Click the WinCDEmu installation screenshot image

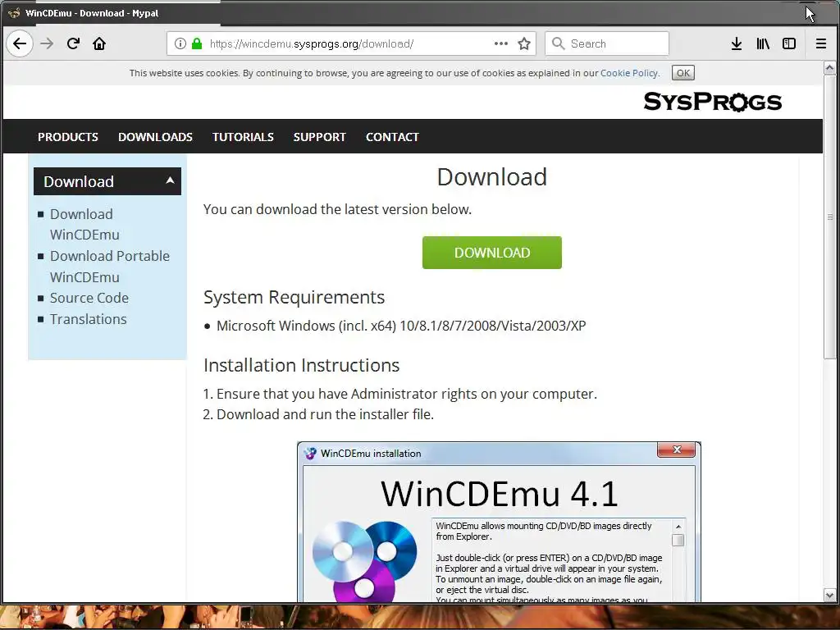coord(499,522)
